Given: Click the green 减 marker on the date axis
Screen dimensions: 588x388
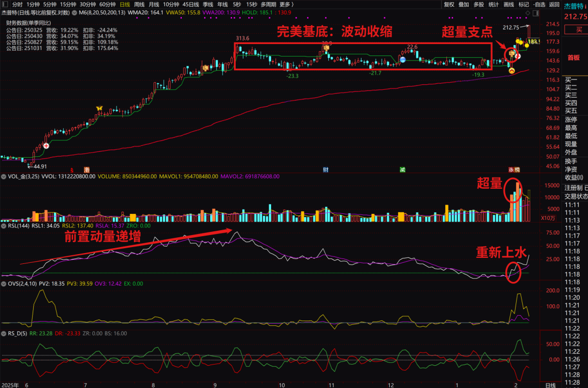Looking at the screenshot, I should coord(402,170).
